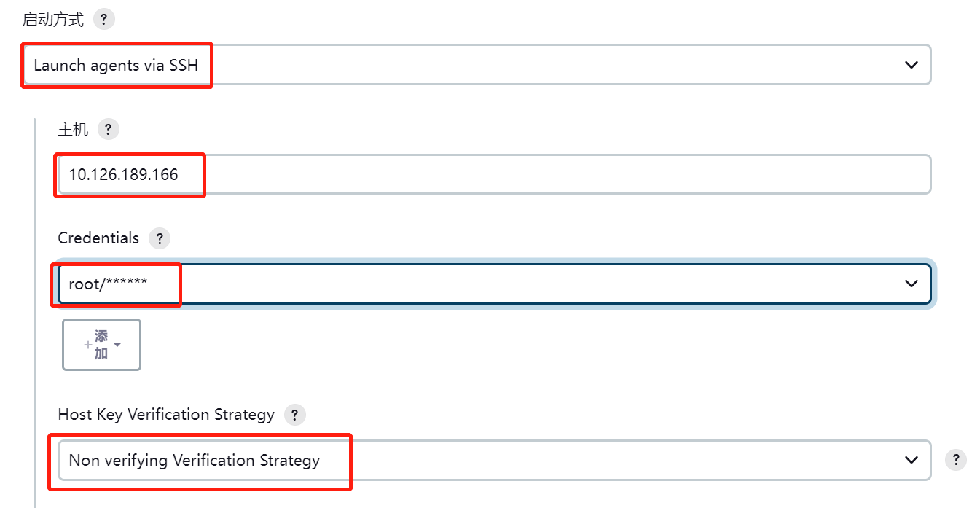Open the Launch agents via SSH selector
The height and width of the screenshot is (508, 980).
[475, 65]
